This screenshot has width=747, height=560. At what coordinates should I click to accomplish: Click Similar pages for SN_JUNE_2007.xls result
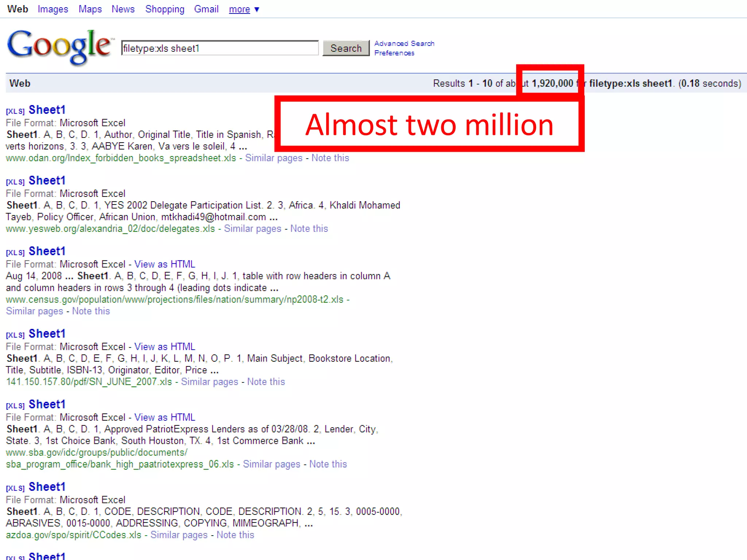coord(210,382)
